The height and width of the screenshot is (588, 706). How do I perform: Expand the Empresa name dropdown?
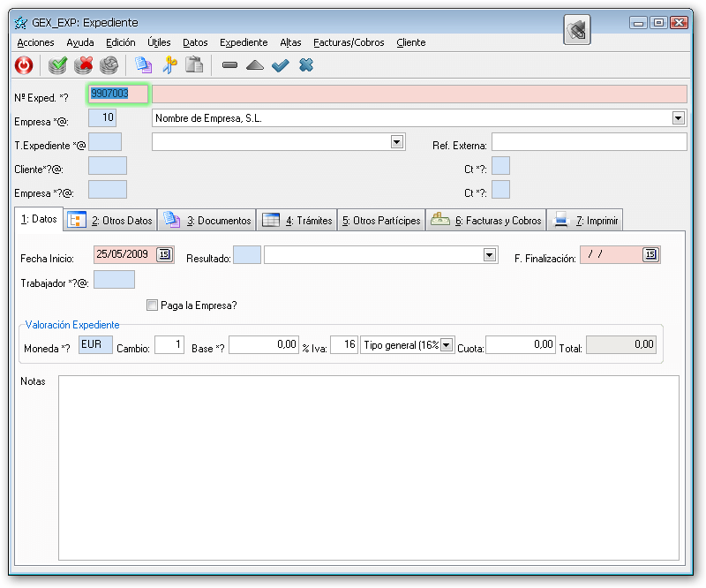pos(679,118)
